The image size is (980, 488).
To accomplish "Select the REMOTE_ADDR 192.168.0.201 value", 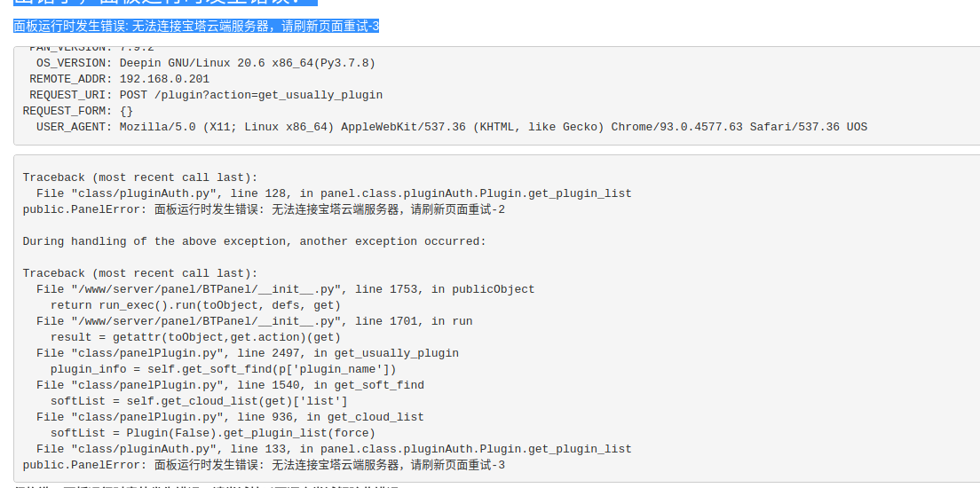I will [164, 79].
